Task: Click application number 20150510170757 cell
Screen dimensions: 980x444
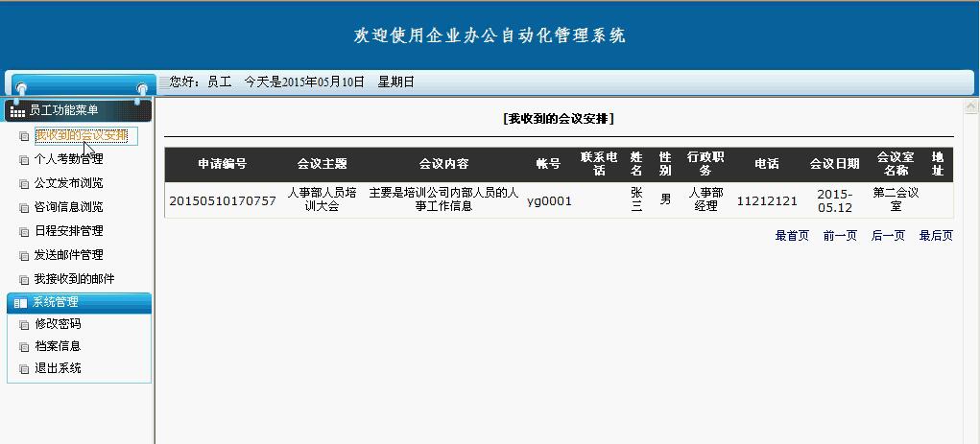Action: (x=223, y=201)
